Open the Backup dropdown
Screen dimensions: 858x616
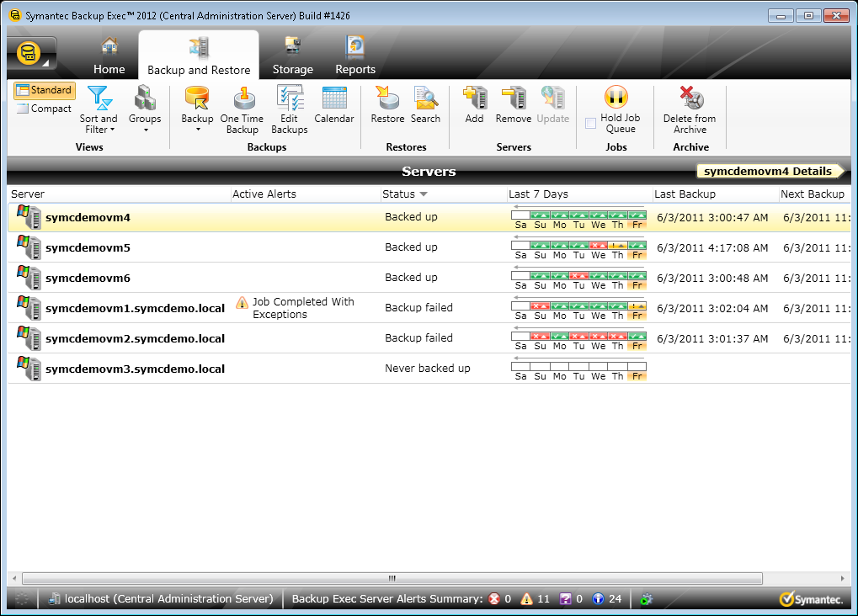coord(197,109)
